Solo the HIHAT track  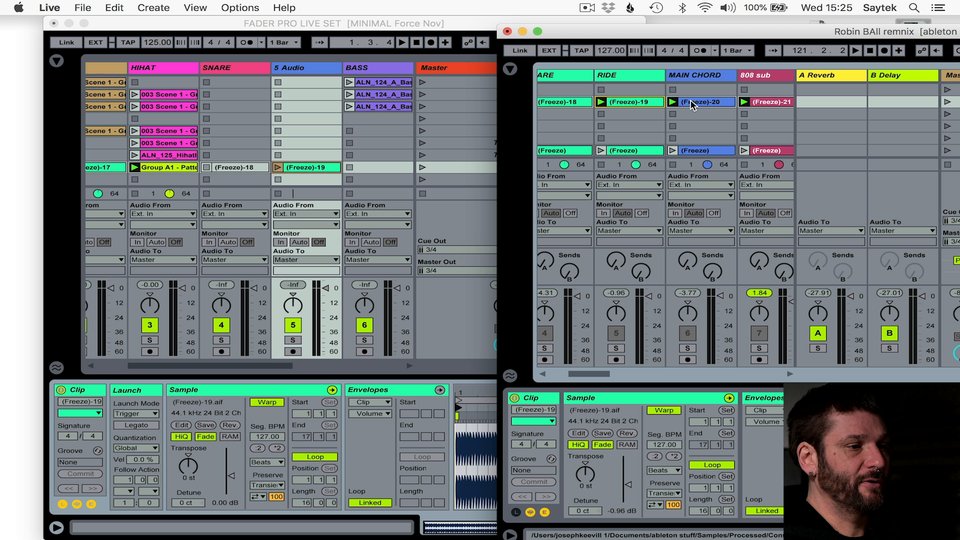[149, 340]
